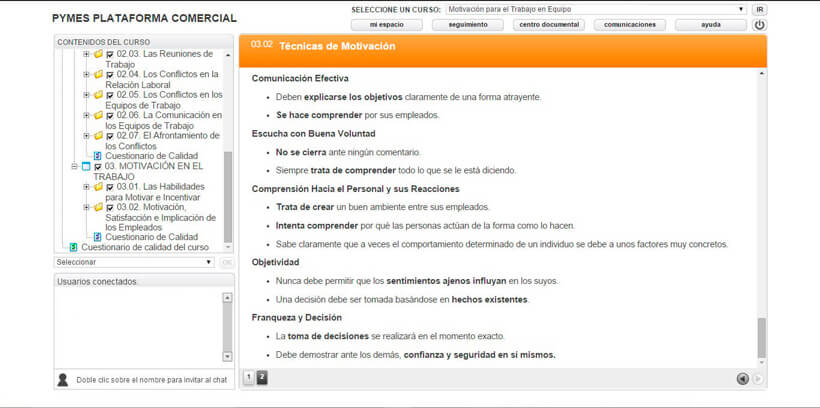This screenshot has width=820, height=408.
Task: Open lesson 02.06. La Comunicación en los Equipos
Action: point(164,120)
